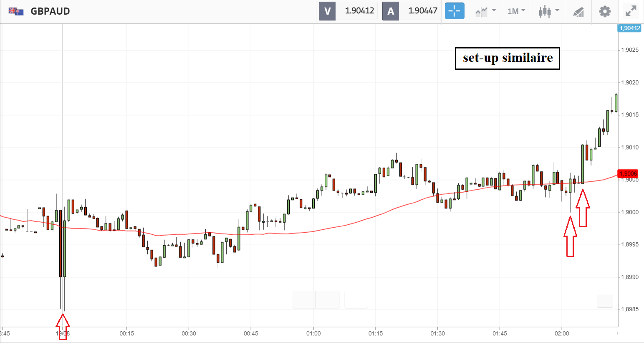644x343 pixels.
Task: Click the arrow next to indicators icon
Action: point(494,10)
